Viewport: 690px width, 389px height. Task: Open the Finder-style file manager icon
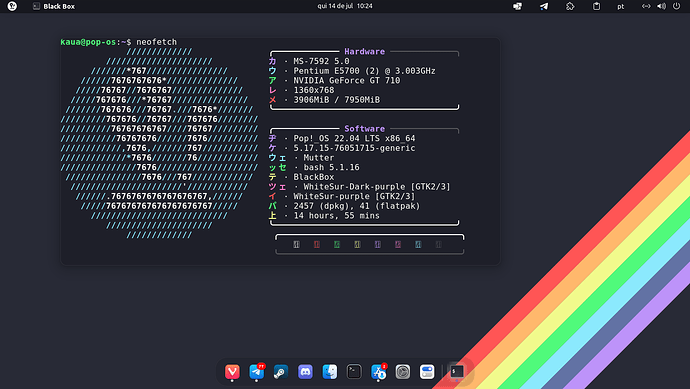tap(330, 372)
